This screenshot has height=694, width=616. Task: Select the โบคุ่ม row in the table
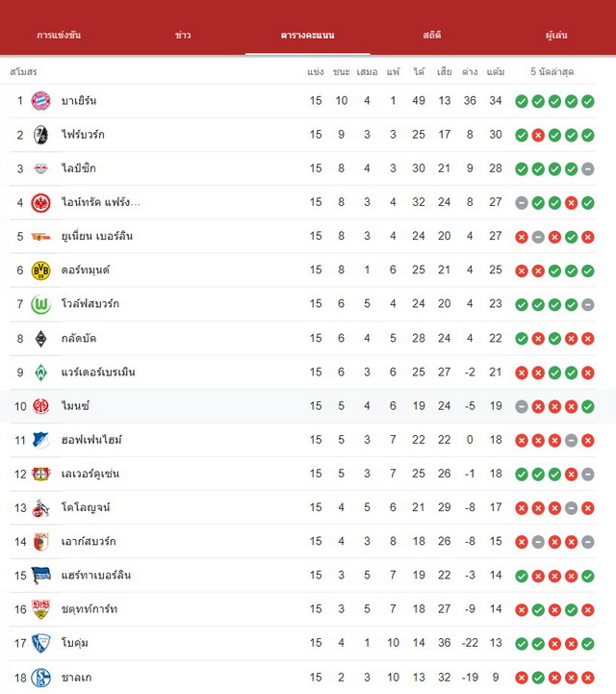point(303,643)
